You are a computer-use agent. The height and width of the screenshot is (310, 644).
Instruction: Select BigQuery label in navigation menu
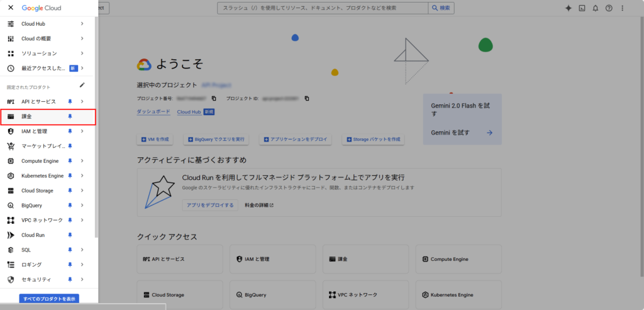[31, 205]
